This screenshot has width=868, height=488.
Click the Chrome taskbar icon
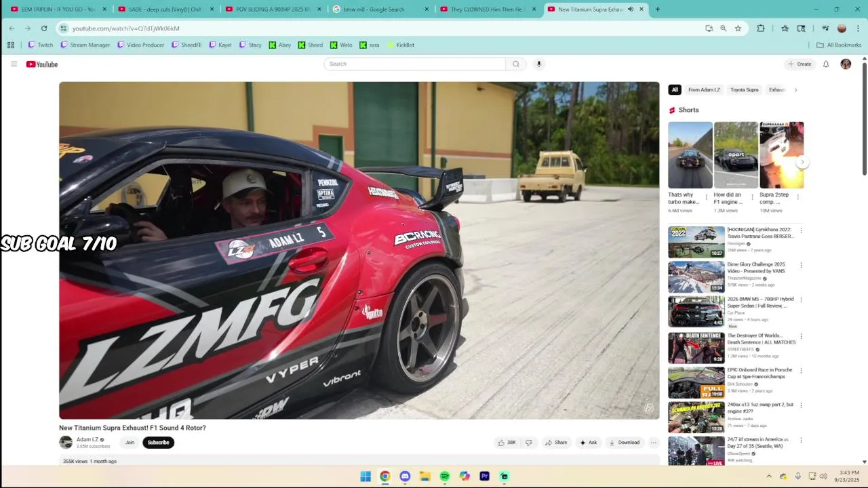pos(385,476)
